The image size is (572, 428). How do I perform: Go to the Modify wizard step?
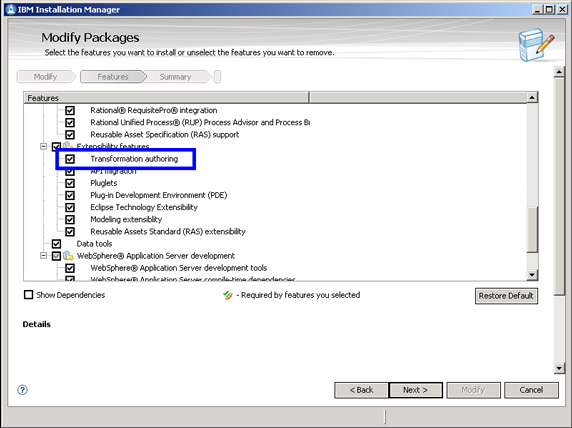pos(46,77)
